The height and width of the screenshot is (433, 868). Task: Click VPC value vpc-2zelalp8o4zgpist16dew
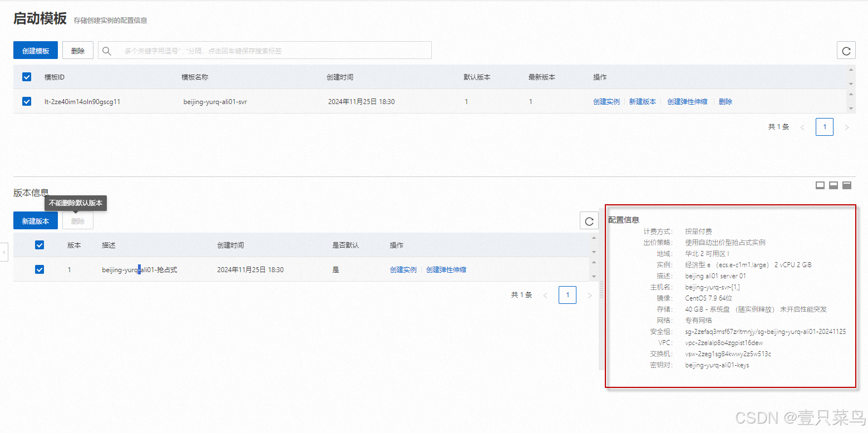(724, 343)
